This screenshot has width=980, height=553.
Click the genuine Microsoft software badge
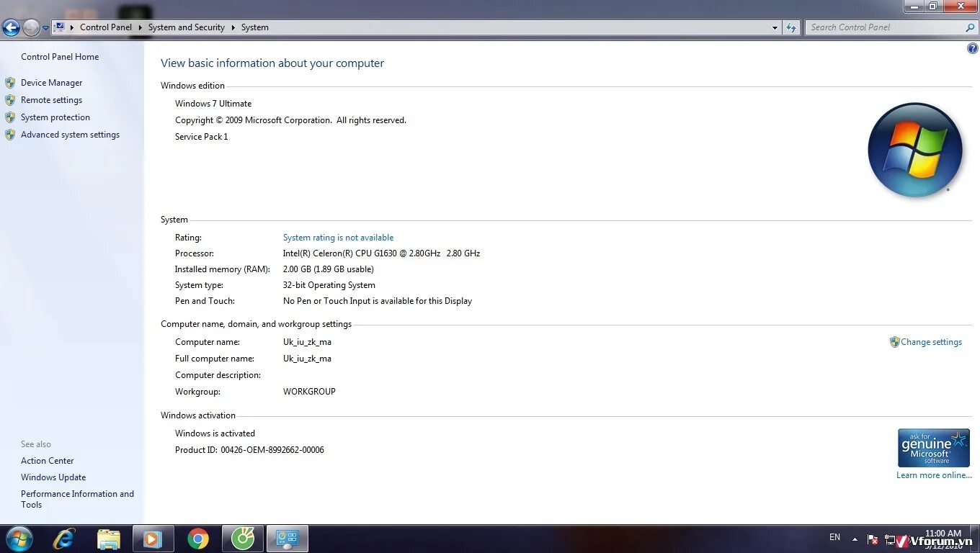click(934, 448)
